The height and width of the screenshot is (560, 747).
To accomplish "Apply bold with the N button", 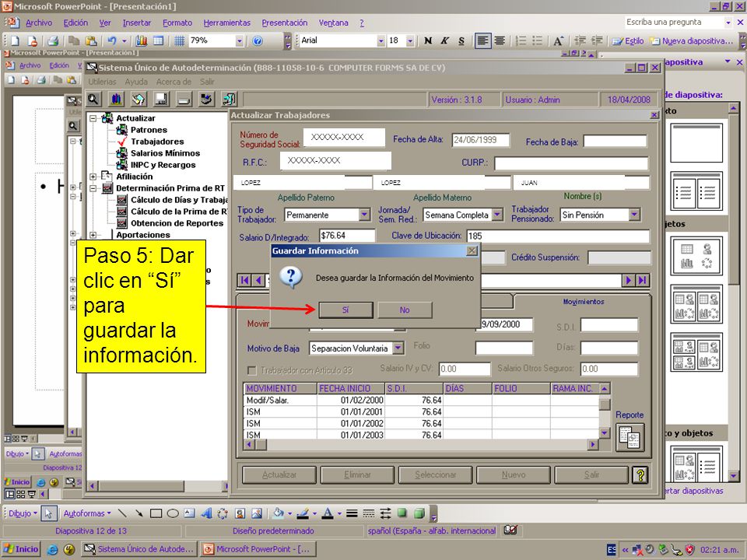I will (x=428, y=41).
